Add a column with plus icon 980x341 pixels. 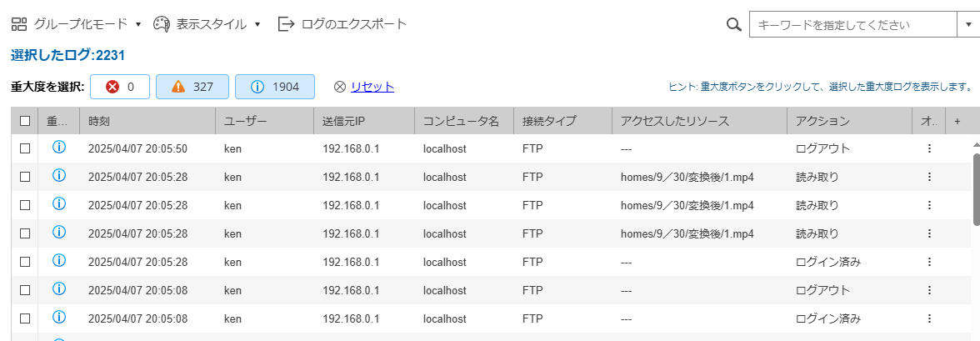957,122
